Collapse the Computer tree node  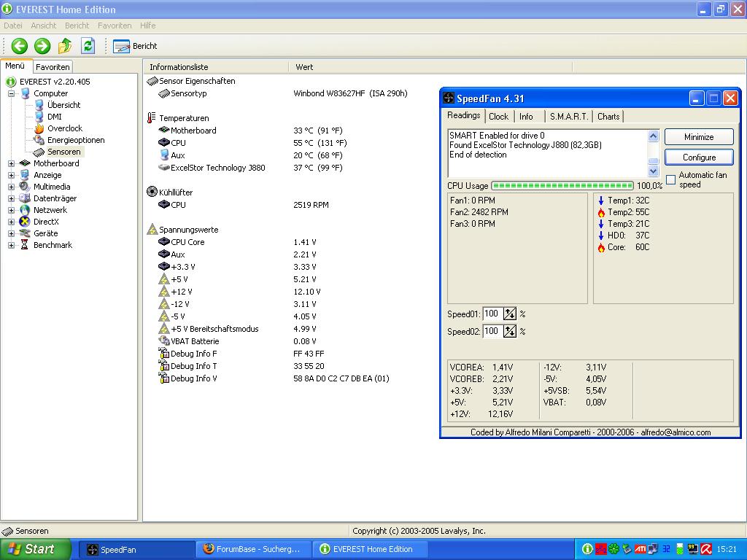pos(11,94)
